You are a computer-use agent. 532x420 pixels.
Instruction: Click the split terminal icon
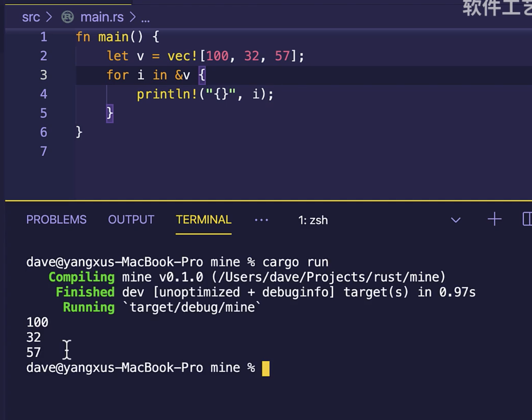click(x=527, y=220)
